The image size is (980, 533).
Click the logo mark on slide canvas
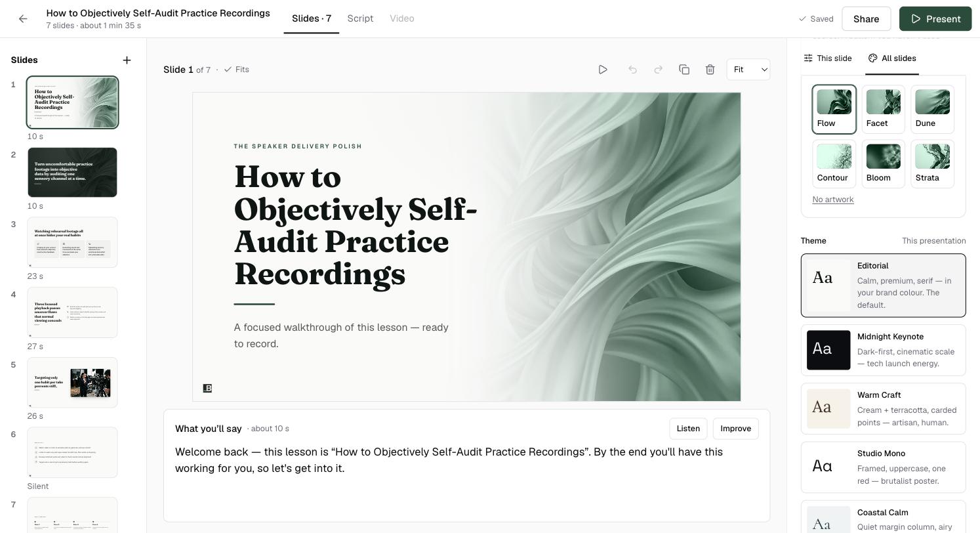click(207, 389)
